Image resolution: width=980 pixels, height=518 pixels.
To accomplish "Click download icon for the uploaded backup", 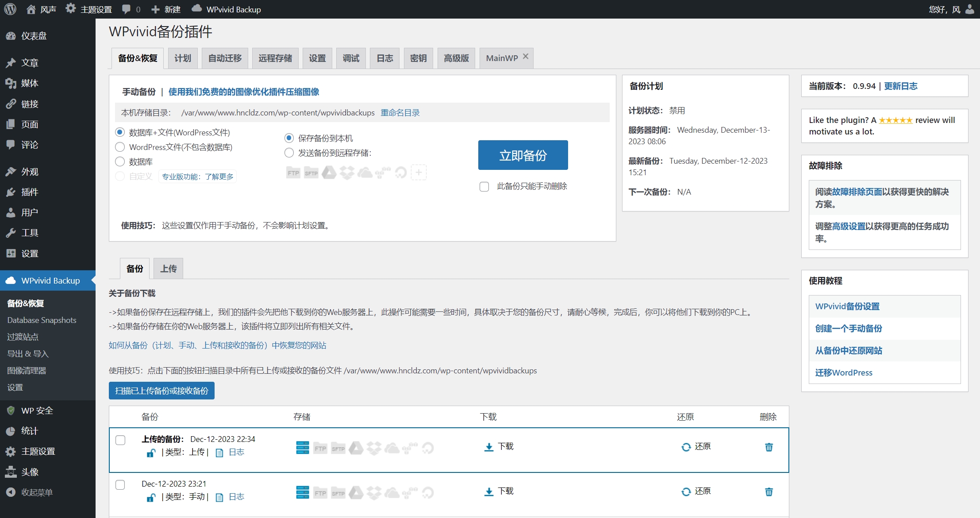I will (x=488, y=447).
